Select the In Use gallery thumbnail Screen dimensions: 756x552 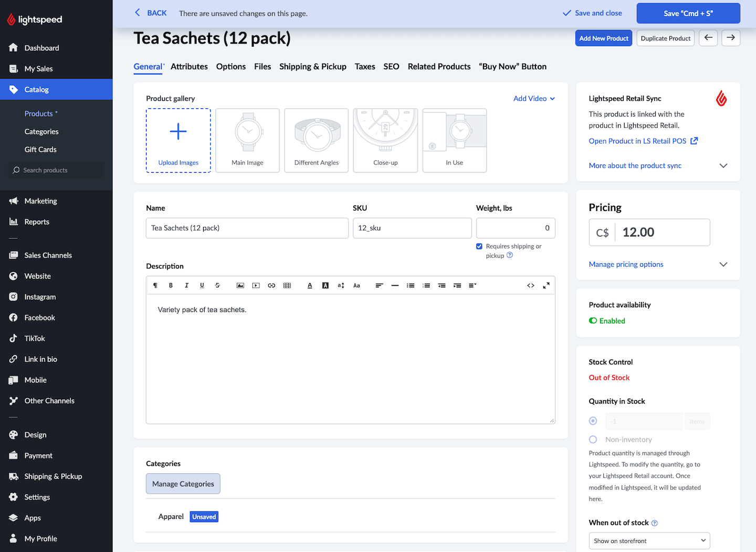(455, 140)
